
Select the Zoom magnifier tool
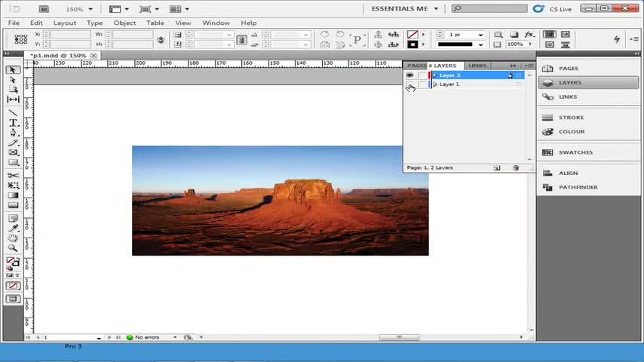pyautogui.click(x=13, y=247)
